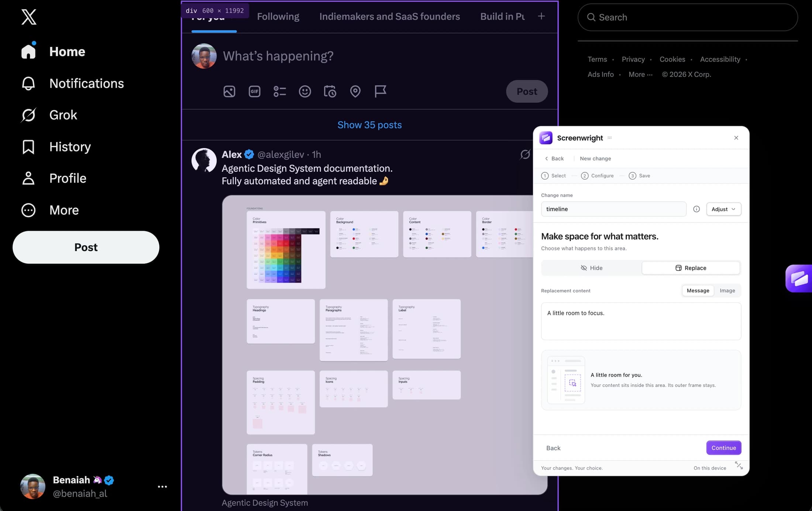Open the Terms link
This screenshot has width=812, height=511.
[x=597, y=59]
